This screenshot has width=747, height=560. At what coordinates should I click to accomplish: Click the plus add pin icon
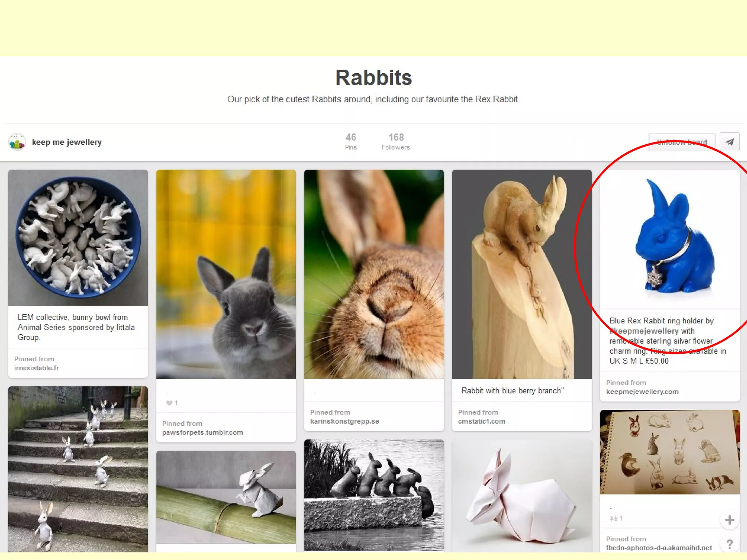tap(729, 520)
